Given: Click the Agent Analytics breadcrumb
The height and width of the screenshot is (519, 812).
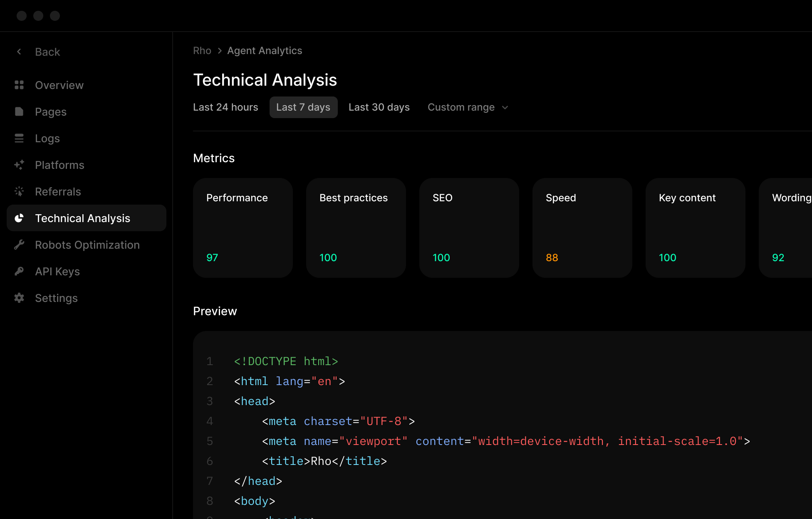Looking at the screenshot, I should tap(265, 50).
